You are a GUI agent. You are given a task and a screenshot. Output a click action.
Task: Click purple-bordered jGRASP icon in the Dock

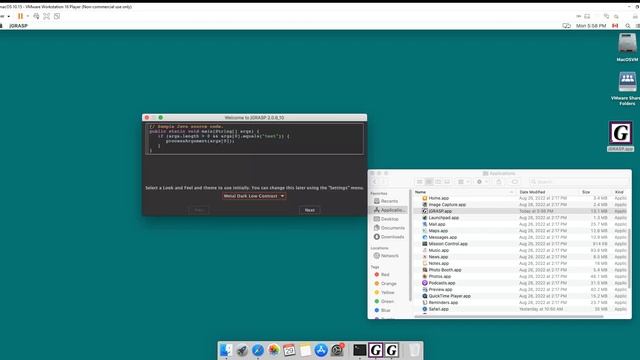[376, 350]
